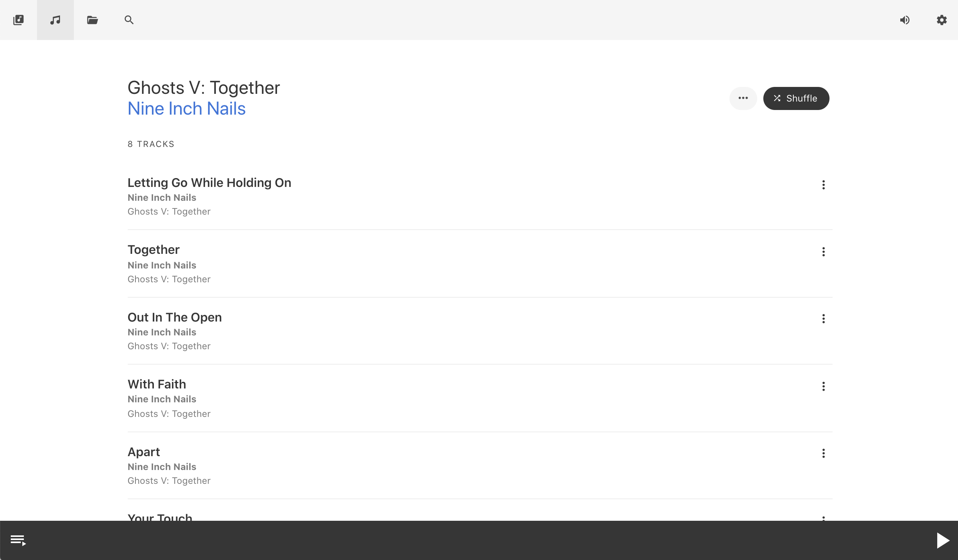Click the play button in player bar
958x560 pixels.
(x=943, y=540)
